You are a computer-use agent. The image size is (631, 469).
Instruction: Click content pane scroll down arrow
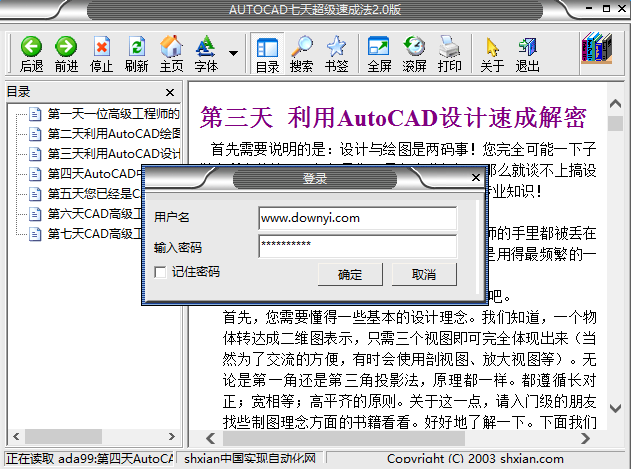click(x=615, y=409)
